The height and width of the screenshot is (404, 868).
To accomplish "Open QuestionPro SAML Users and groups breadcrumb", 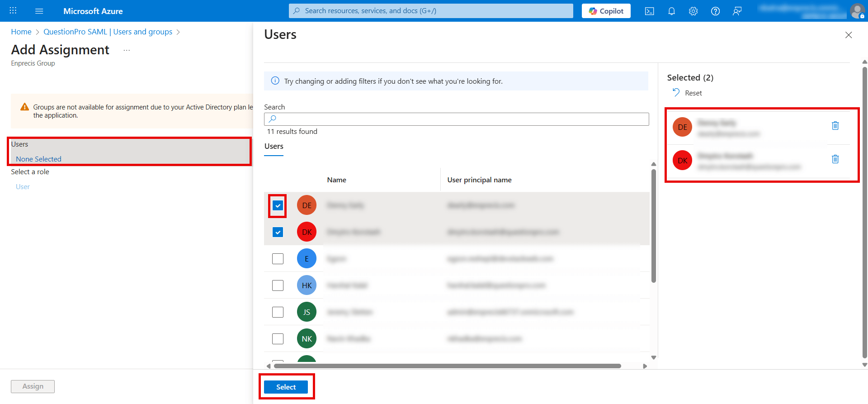I will tap(108, 32).
